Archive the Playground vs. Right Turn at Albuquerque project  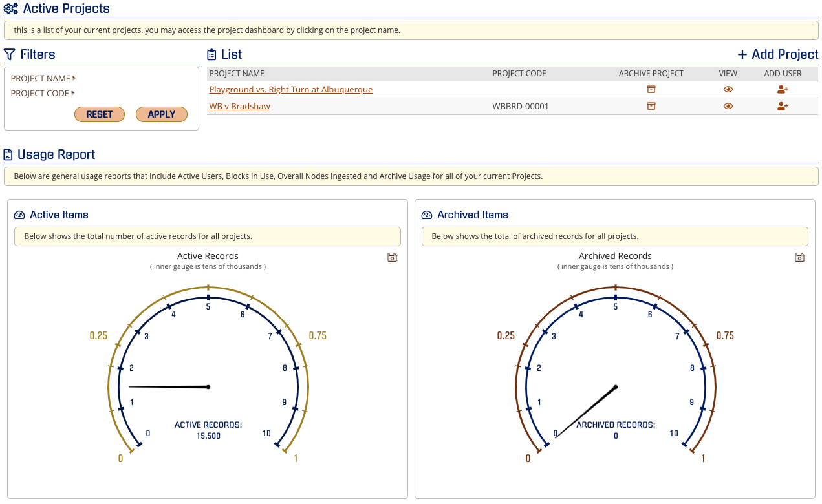point(651,89)
